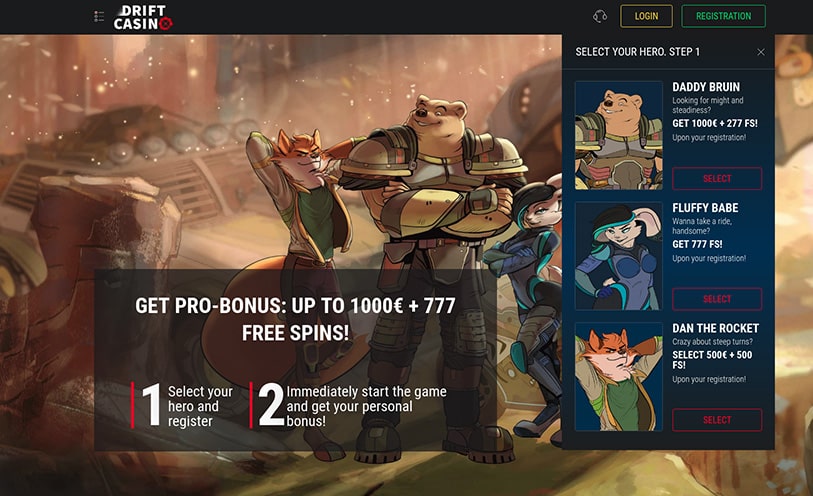Image resolution: width=813 pixels, height=496 pixels.
Task: Click the Drift Casino logo
Action: 143,18
